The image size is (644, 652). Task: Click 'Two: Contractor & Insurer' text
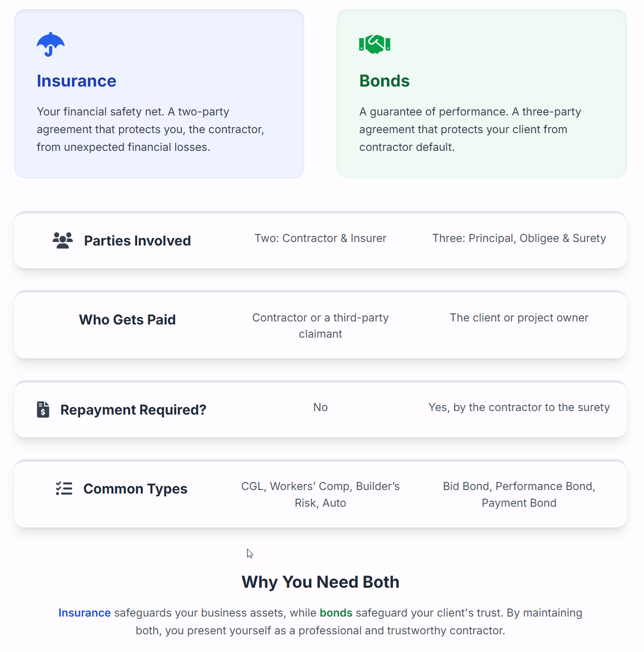[x=320, y=238]
